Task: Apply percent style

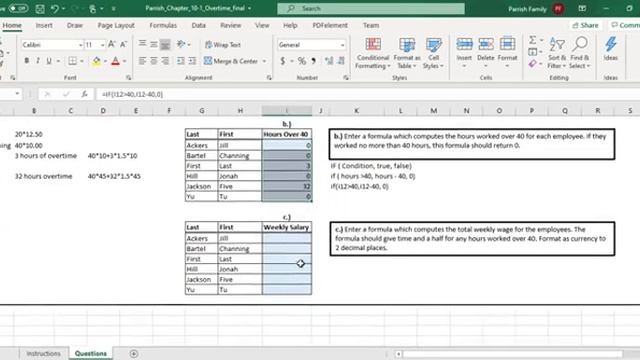Action: tap(302, 61)
